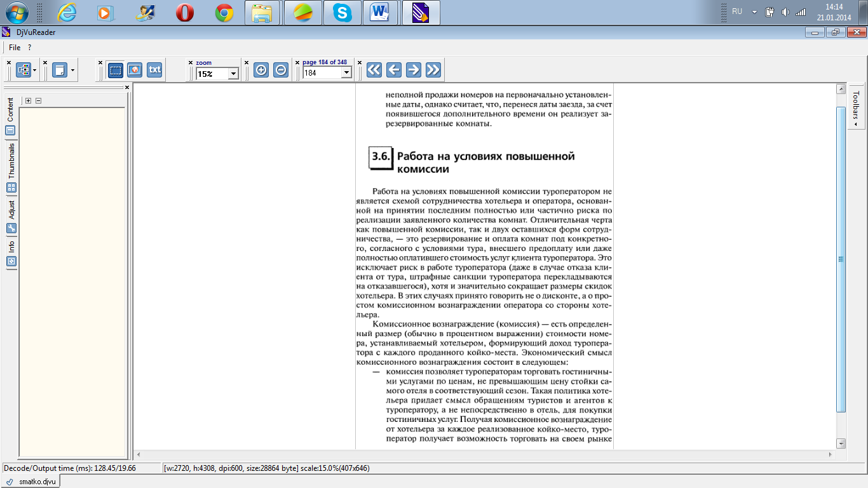Image resolution: width=868 pixels, height=488 pixels.
Task: Click the txt text-mode button
Action: 154,70
